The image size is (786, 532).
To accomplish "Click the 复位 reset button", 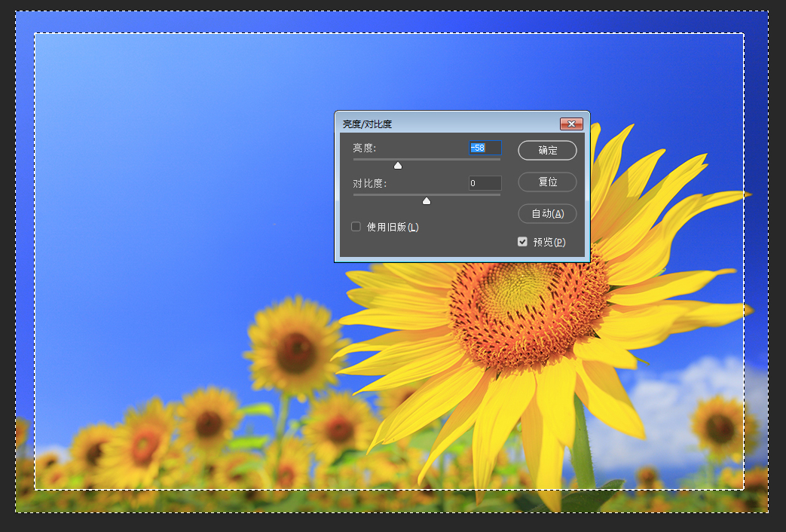I will 547,182.
